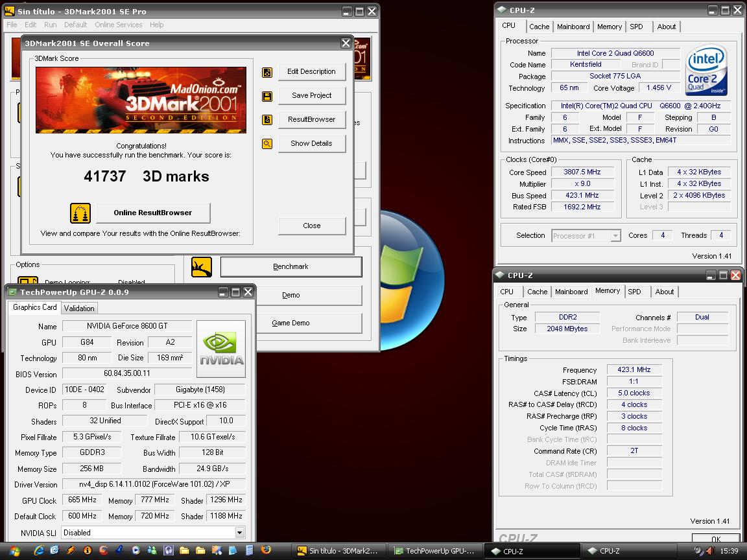This screenshot has width=747, height=560.
Task: Click the ResultBrowser document icon
Action: point(267,120)
